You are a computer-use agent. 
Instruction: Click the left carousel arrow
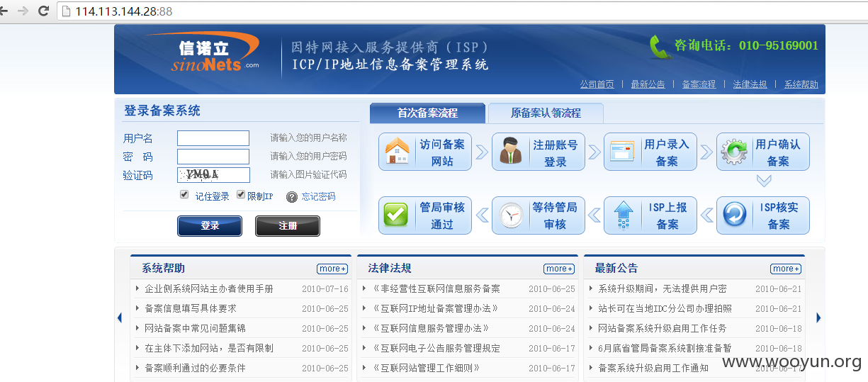[120, 318]
